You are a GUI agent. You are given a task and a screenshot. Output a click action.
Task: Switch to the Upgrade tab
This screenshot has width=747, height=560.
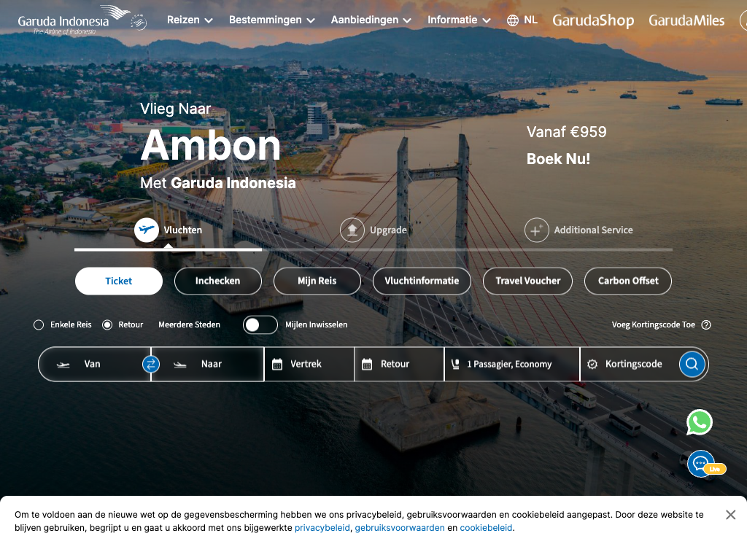pos(373,230)
